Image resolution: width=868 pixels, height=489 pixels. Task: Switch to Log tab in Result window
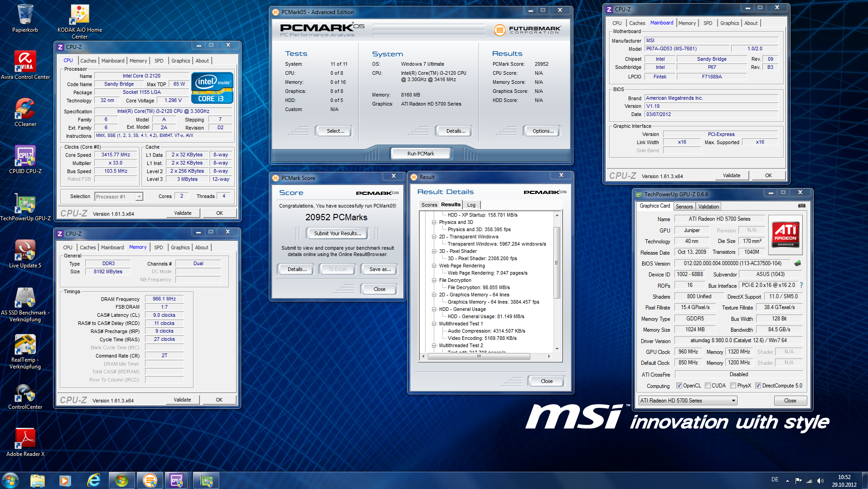[471, 205]
